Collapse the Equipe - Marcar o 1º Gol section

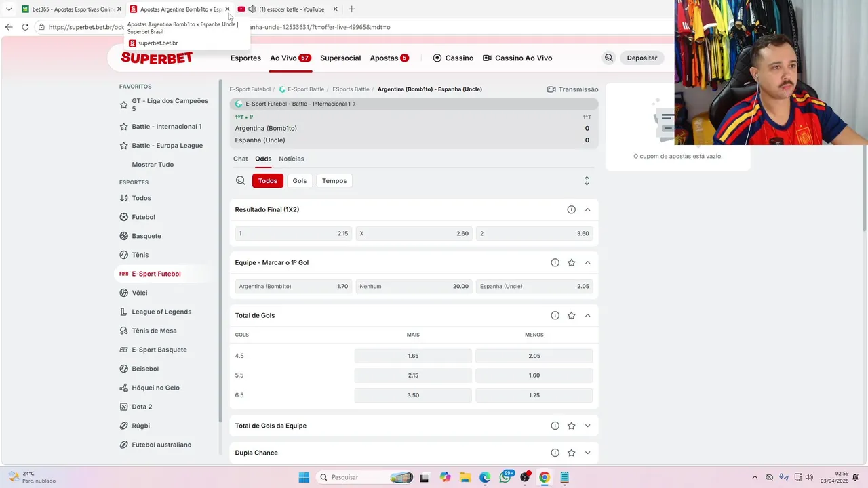[587, 262]
